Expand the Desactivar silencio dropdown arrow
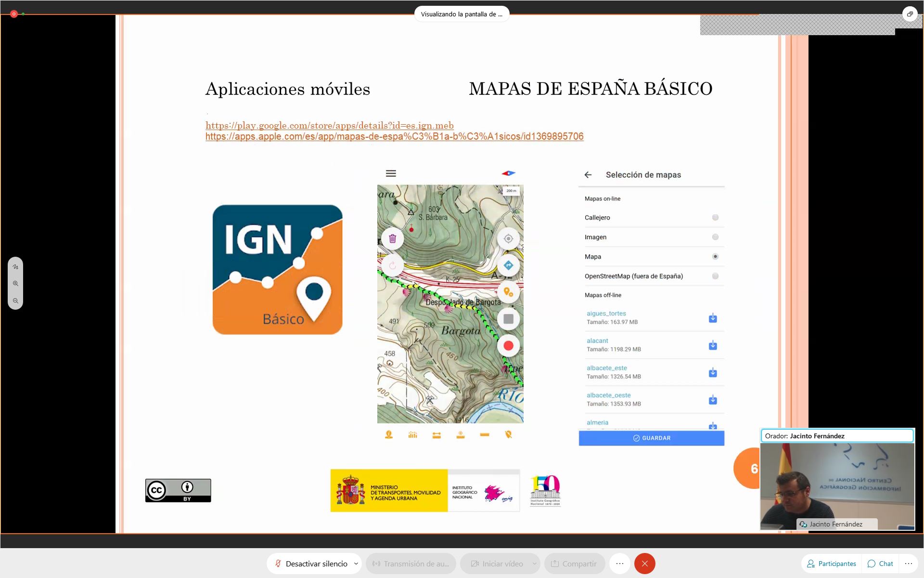924x578 pixels. 356,564
